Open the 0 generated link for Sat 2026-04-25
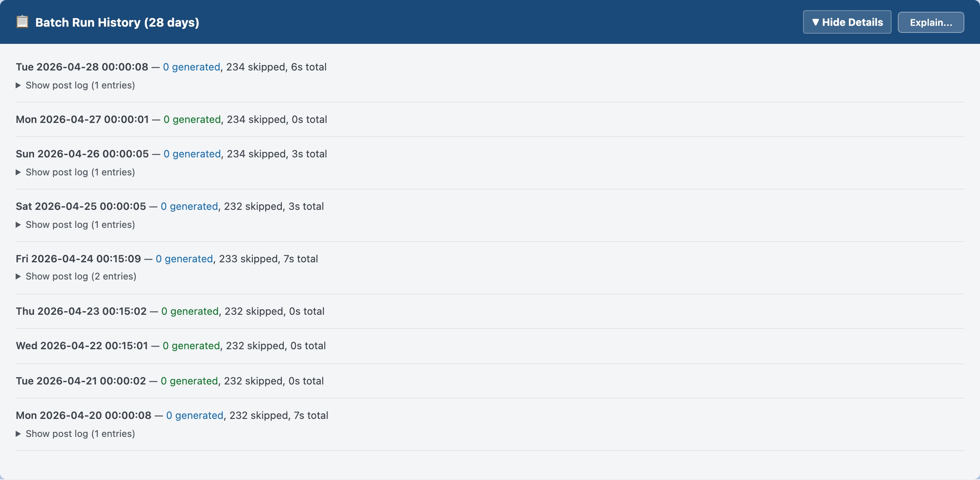This screenshot has width=980, height=480. pos(189,206)
